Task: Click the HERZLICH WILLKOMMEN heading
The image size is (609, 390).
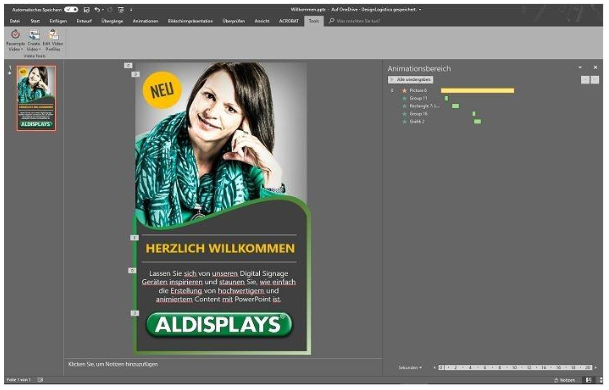Action: click(220, 248)
